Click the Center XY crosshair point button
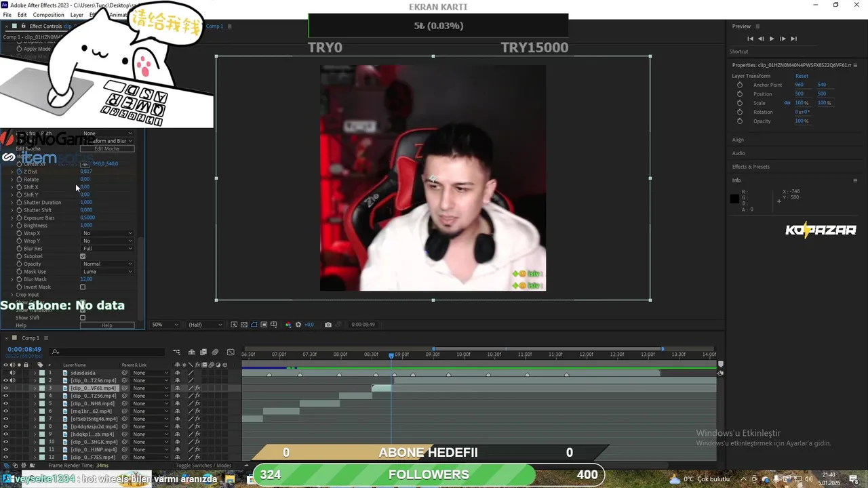The height and width of the screenshot is (488, 868). pos(85,164)
